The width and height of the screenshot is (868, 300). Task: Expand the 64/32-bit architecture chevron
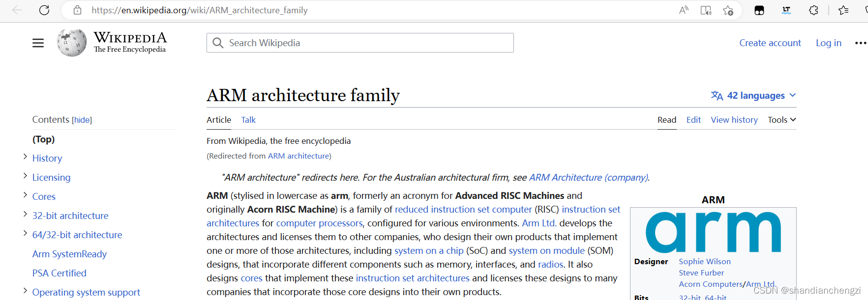coord(25,233)
